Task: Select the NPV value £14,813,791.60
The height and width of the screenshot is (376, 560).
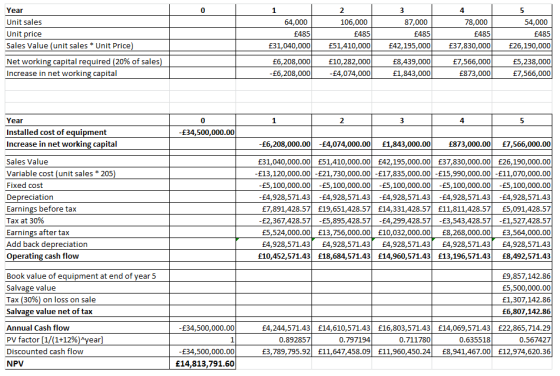Action: click(x=202, y=364)
